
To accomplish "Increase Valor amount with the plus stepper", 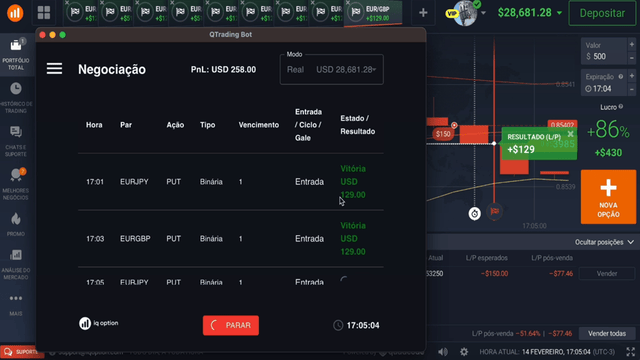I will pyautogui.click(x=631, y=44).
